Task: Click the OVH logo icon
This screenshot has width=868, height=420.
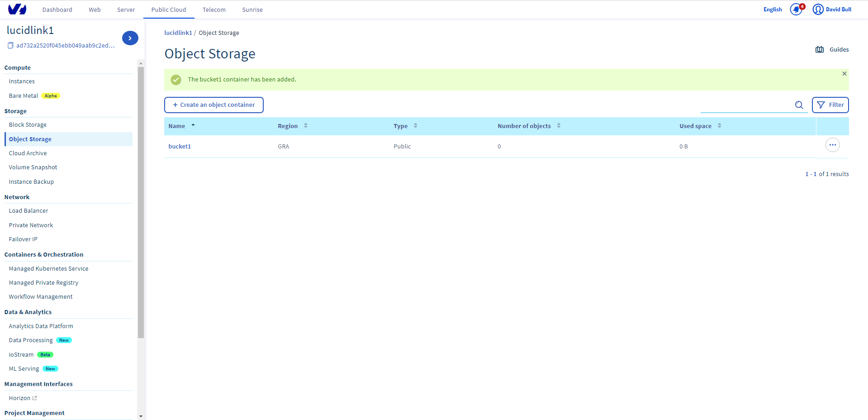Action: [17, 9]
